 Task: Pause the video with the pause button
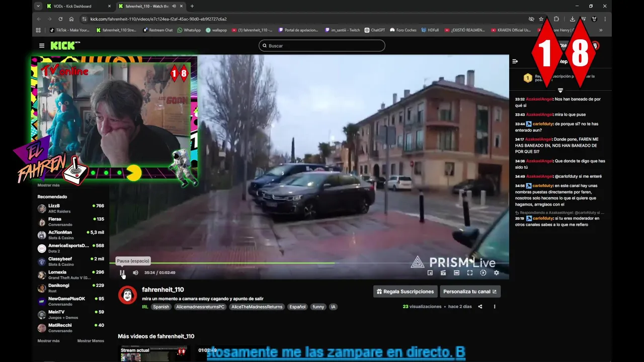point(122,273)
